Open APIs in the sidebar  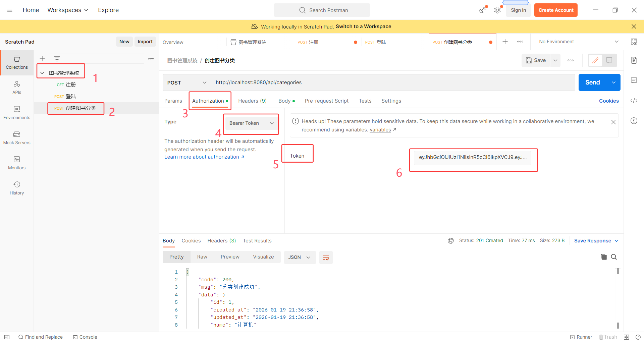pyautogui.click(x=17, y=88)
